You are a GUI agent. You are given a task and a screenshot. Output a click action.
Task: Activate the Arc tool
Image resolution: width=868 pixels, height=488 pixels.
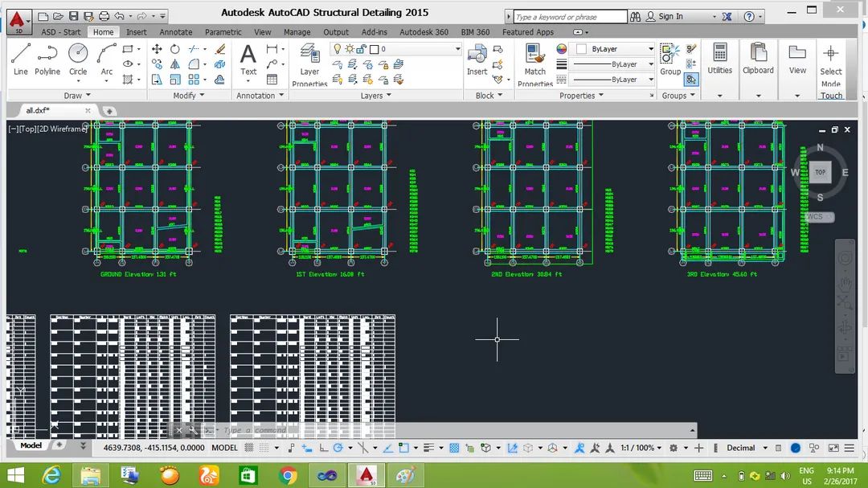tap(106, 59)
